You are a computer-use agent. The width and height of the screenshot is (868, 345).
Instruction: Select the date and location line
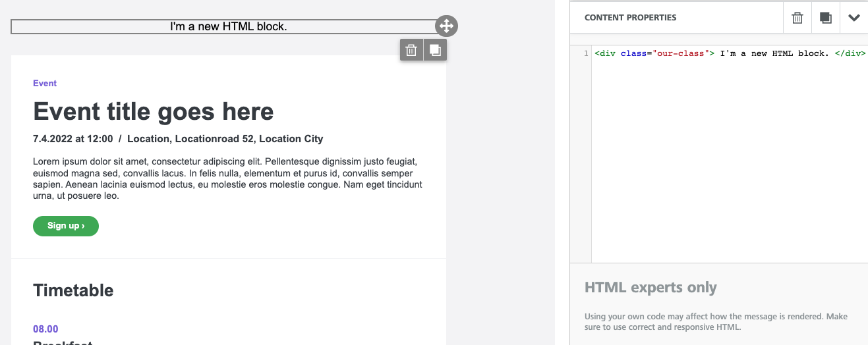click(x=178, y=139)
